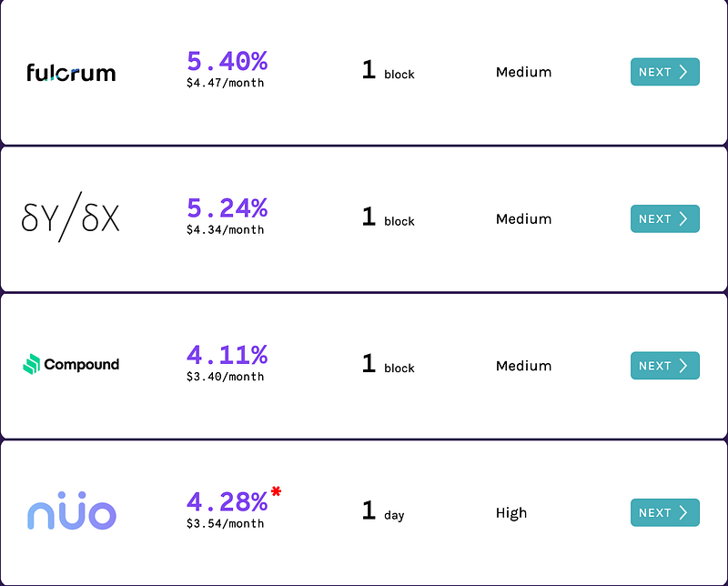Click $4.47/month earnings text
Image resolution: width=728 pixels, height=586 pixels.
point(225,83)
